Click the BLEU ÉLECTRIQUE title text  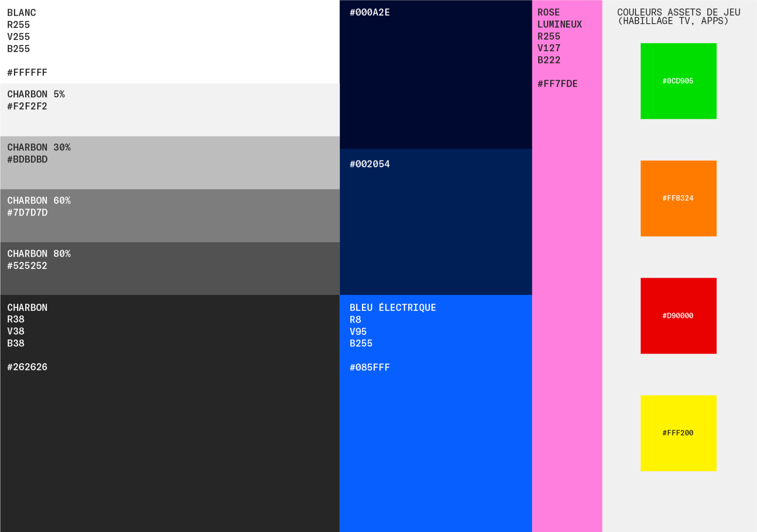tap(393, 308)
